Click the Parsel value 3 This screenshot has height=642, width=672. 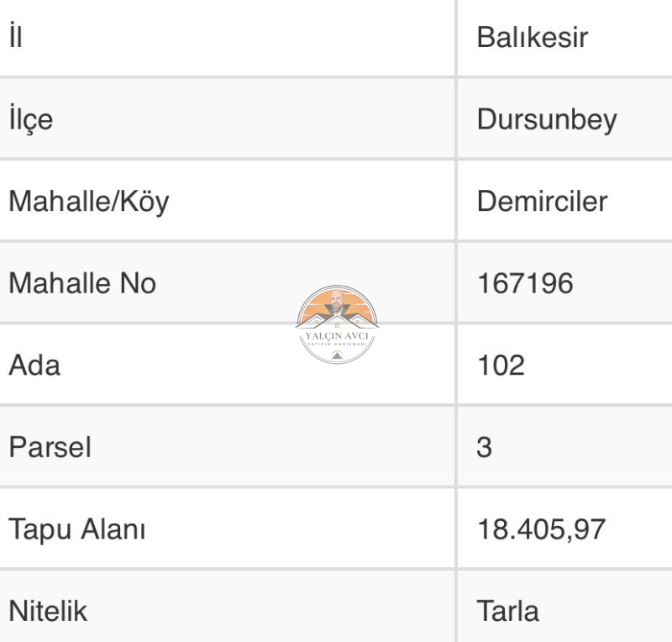pyautogui.click(x=485, y=447)
